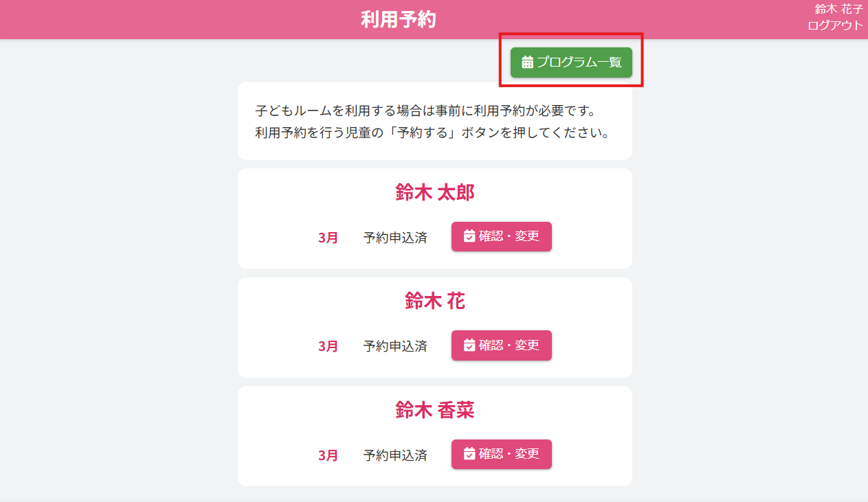
Task: Select the 鈴木 太郎 name heading
Action: (x=434, y=193)
